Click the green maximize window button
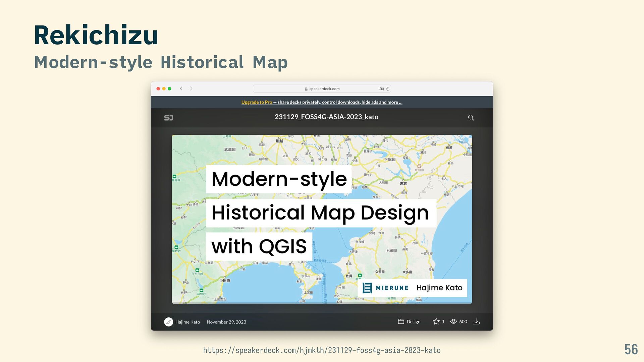Image resolution: width=644 pixels, height=362 pixels. point(170,88)
